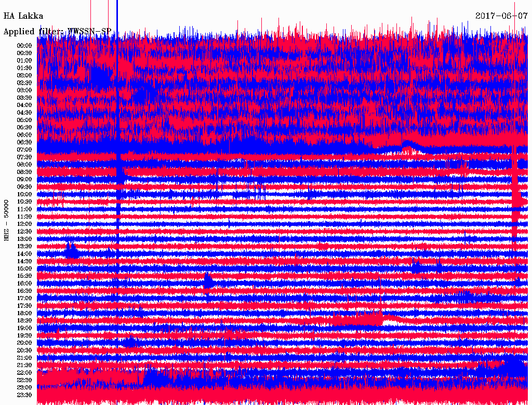Select the 21:30 time label

24,366
